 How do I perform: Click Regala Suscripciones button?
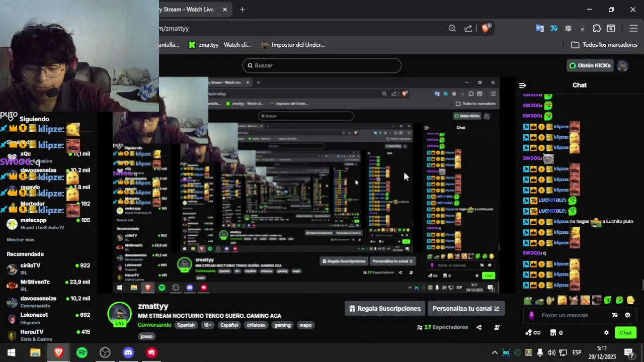[x=385, y=309]
